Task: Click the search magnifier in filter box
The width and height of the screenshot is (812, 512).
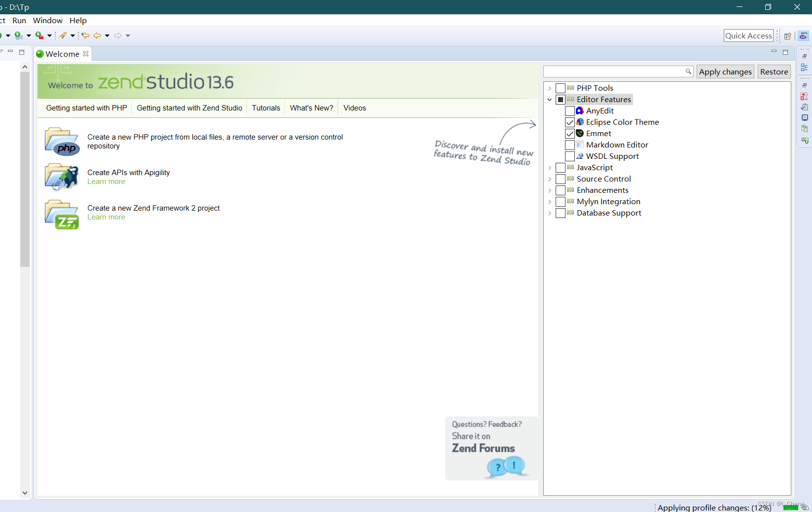Action: pos(688,72)
